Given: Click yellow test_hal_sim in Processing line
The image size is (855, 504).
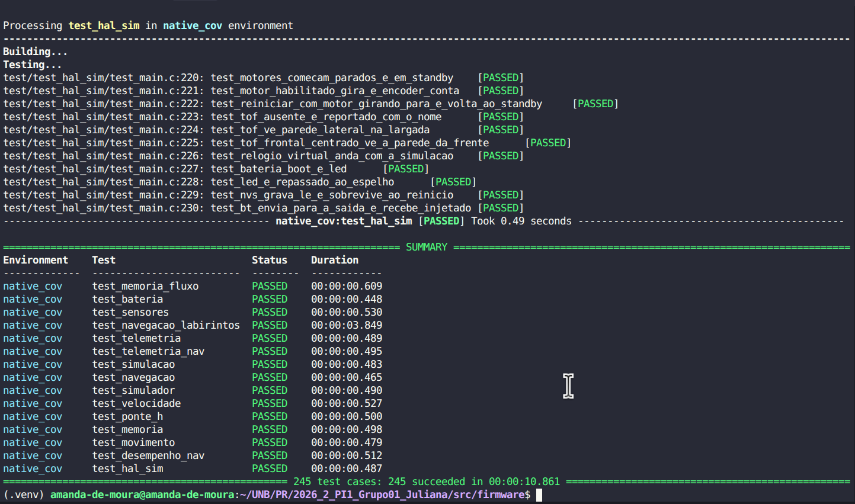Looking at the screenshot, I should click(104, 25).
